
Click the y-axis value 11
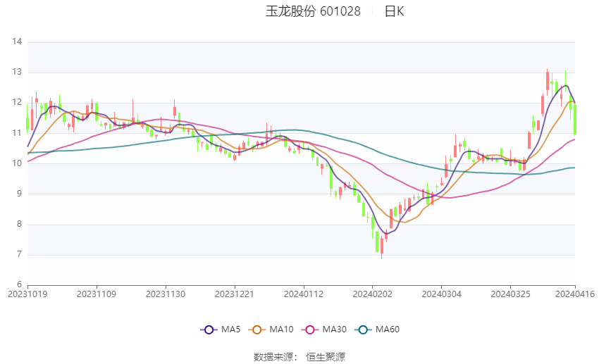(x=17, y=133)
